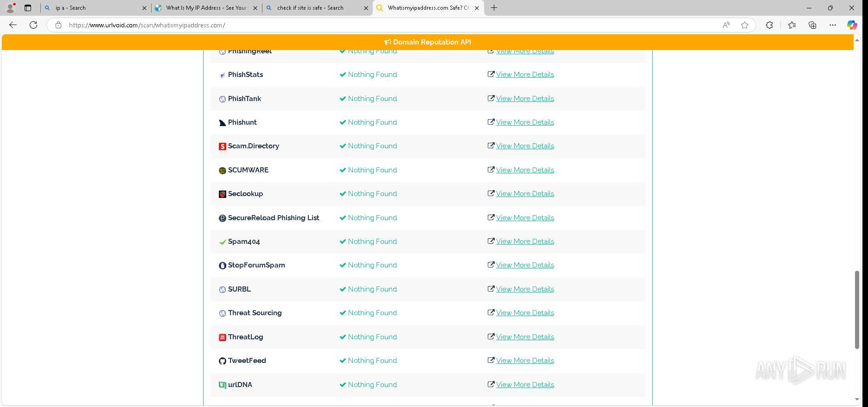Open View More Details for TweetFeed
The image size is (868, 407).
pos(525,361)
